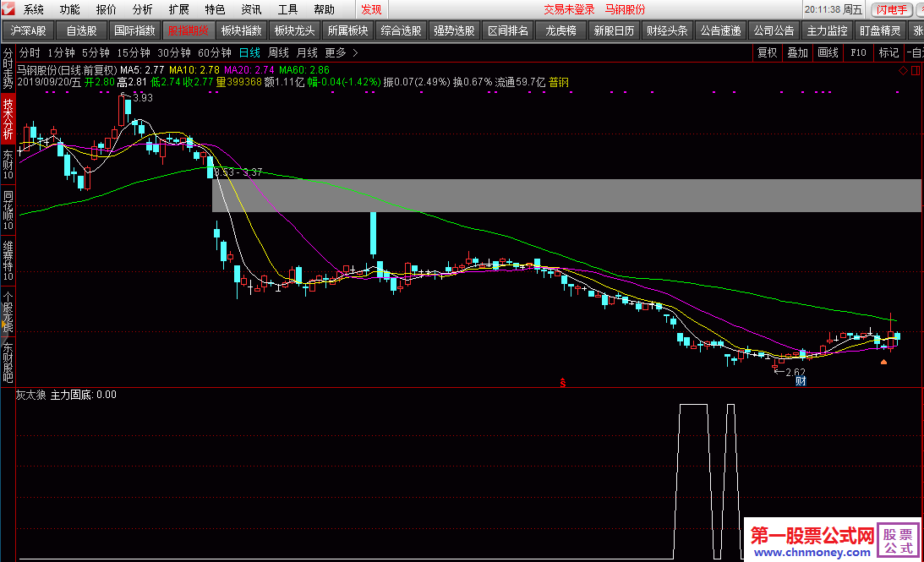
Task: Click 交易未登录 login link
Action: [569, 9]
